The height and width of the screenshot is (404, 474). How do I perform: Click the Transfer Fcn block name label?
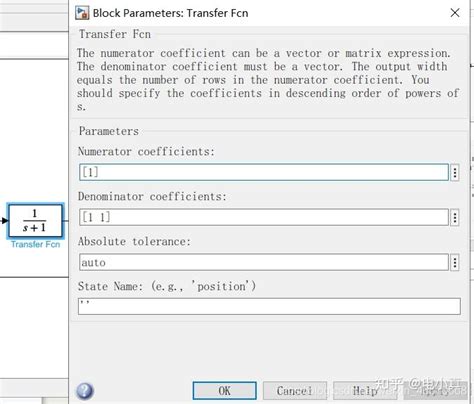[35, 244]
